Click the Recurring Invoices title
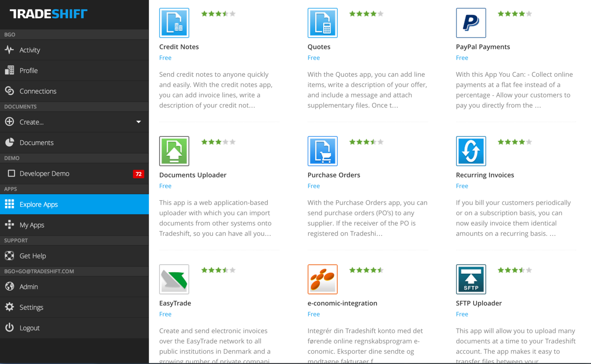The image size is (591, 364). [x=485, y=175]
